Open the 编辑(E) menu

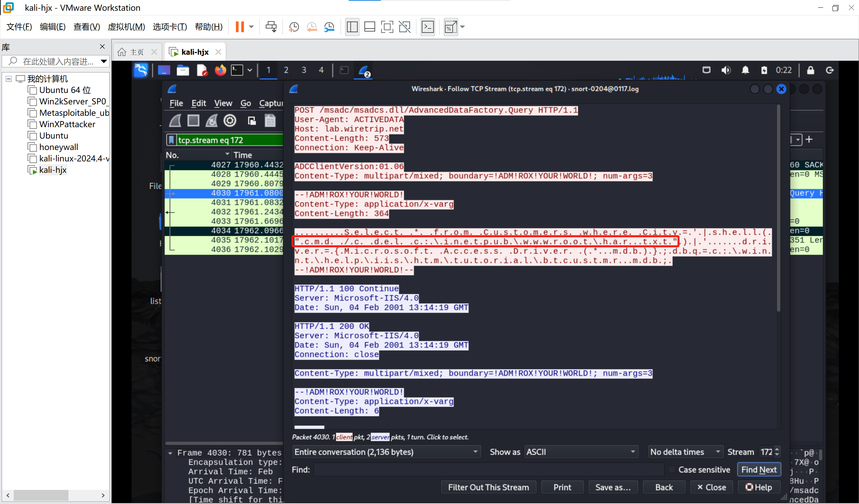(52, 27)
